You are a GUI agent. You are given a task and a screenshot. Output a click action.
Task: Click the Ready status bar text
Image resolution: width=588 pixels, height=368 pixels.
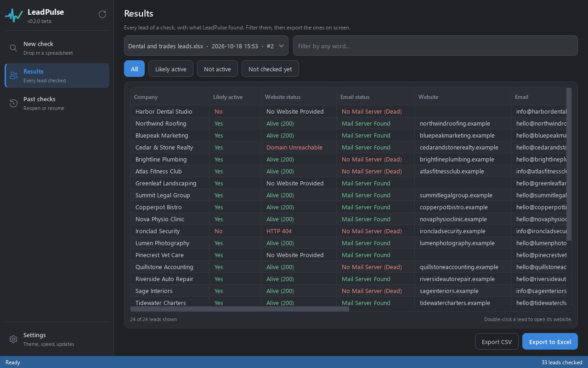13,362
